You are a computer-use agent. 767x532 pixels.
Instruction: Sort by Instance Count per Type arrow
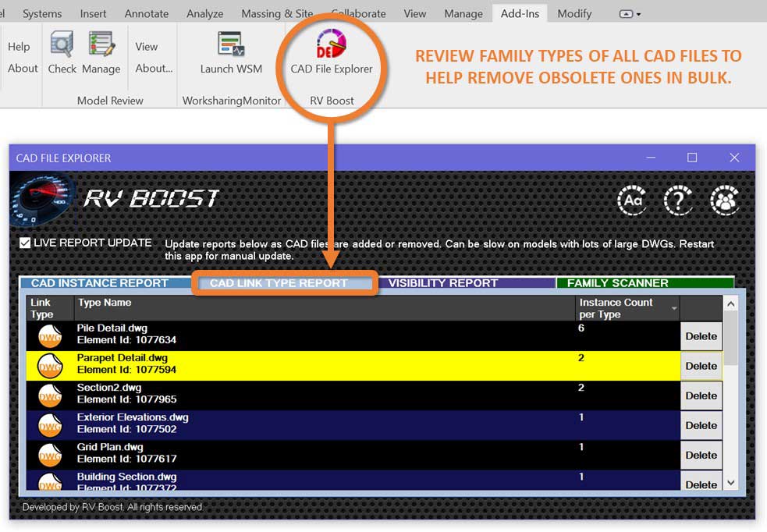[x=674, y=308]
